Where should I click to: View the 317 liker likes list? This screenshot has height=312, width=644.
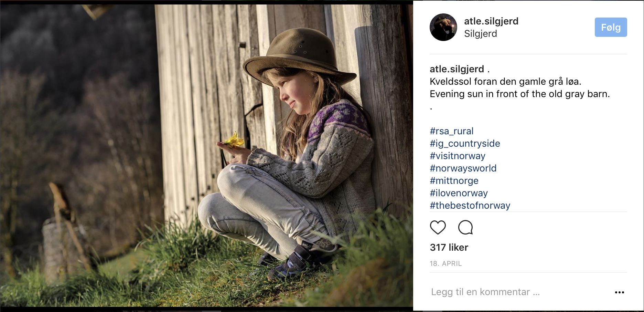pos(449,247)
